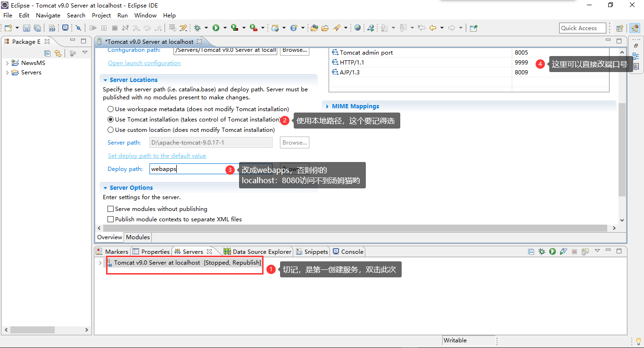Switch to the Console tab
The image size is (644, 348).
[348, 251]
